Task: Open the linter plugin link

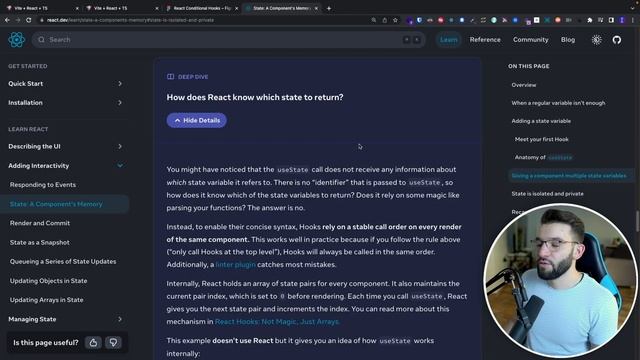Action: [236, 264]
